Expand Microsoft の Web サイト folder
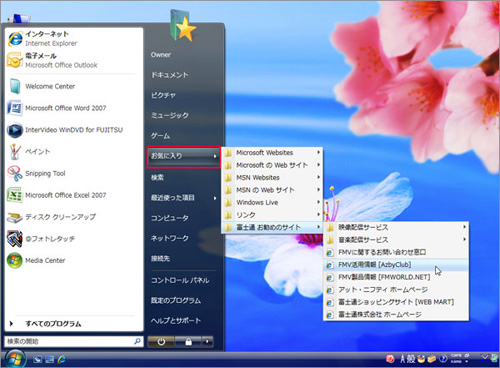 click(x=272, y=165)
